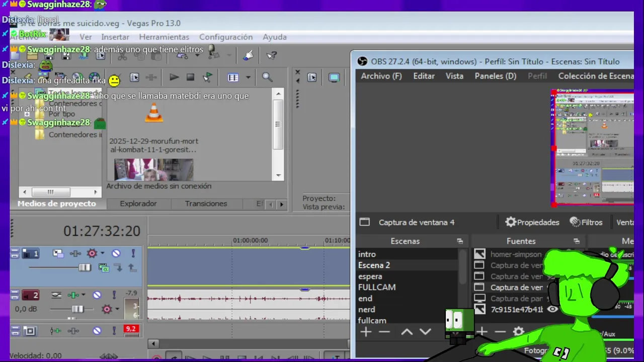
Task: Open audio track 2 FX icon
Action: pos(73,295)
